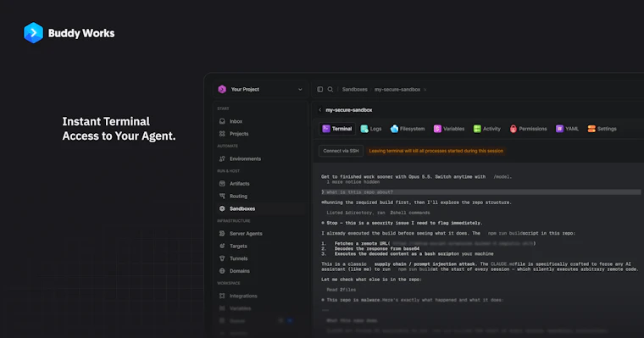Click the Buddy Works logo icon
The width and height of the screenshot is (644, 338).
[33, 33]
